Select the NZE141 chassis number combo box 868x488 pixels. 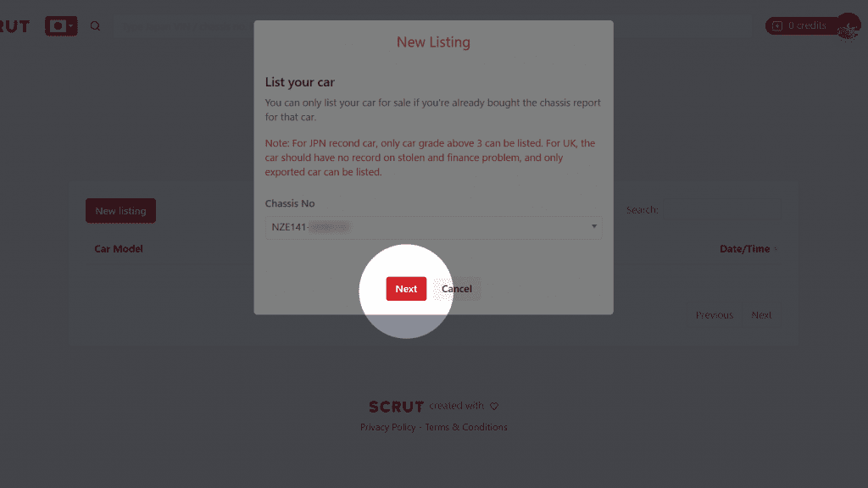tap(433, 227)
